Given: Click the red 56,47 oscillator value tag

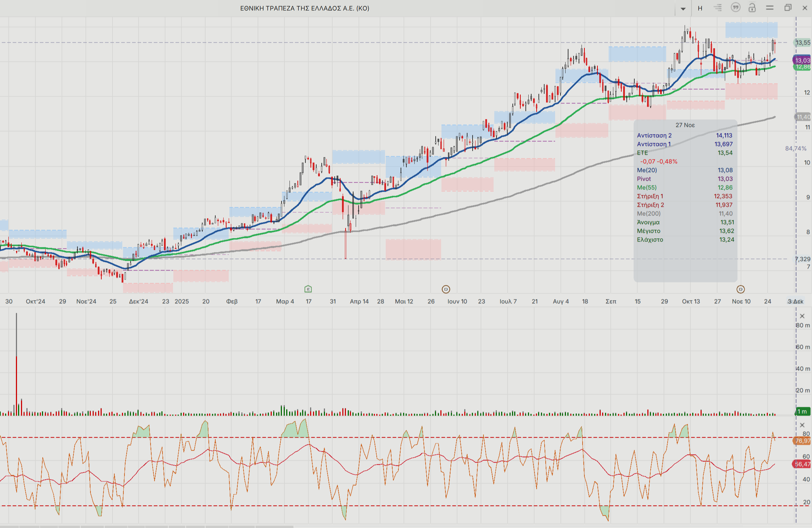Looking at the screenshot, I should [802, 464].
